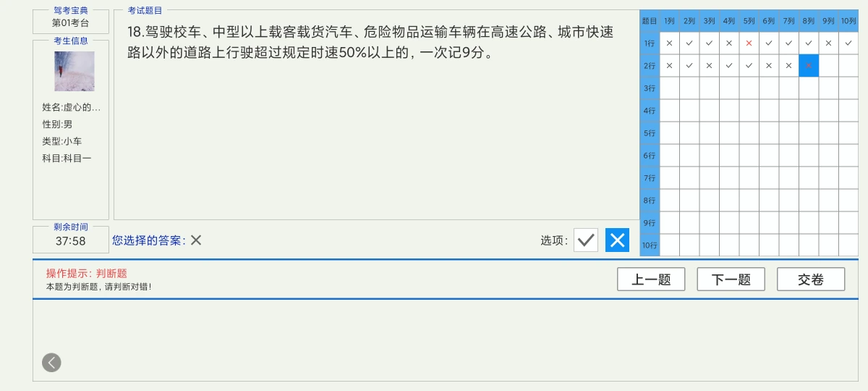
Task: Click the 10行 row header
Action: click(x=650, y=245)
